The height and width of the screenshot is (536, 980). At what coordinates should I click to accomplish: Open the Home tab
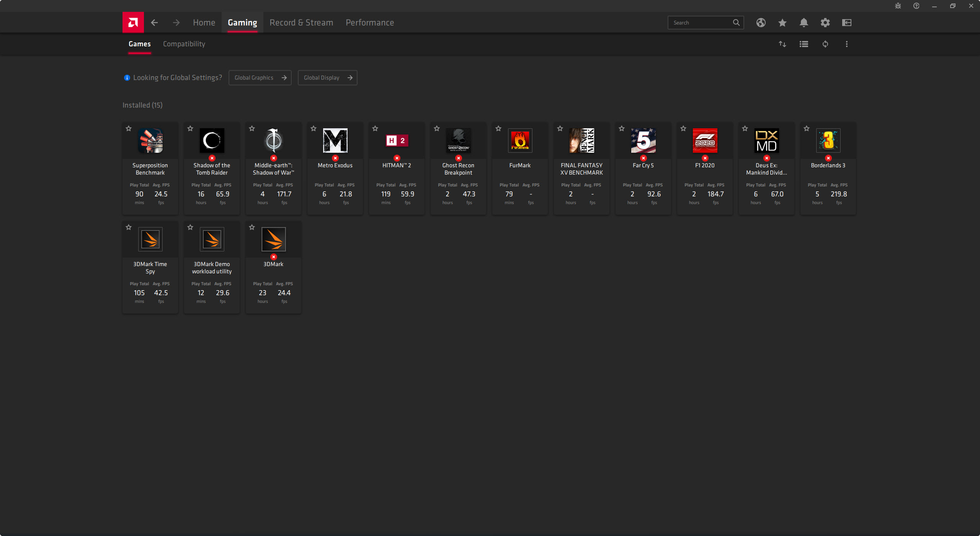(x=204, y=23)
